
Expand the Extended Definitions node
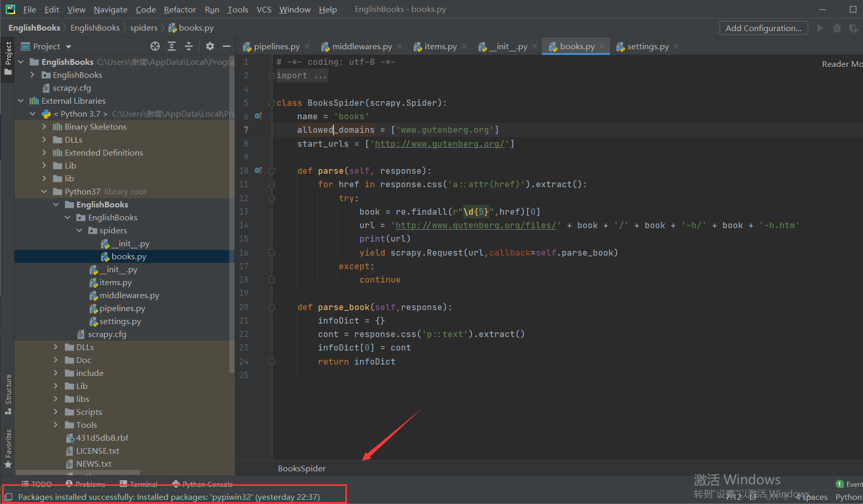(44, 152)
